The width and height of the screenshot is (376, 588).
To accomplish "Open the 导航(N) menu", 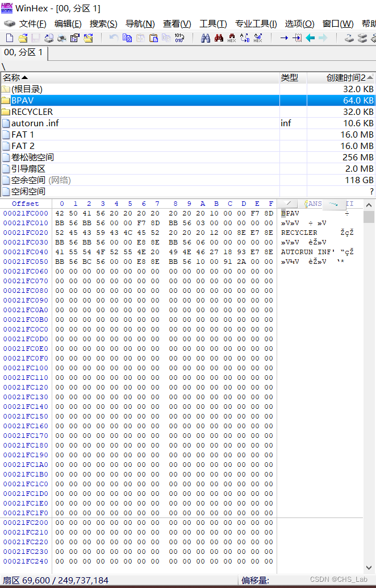I will point(140,24).
